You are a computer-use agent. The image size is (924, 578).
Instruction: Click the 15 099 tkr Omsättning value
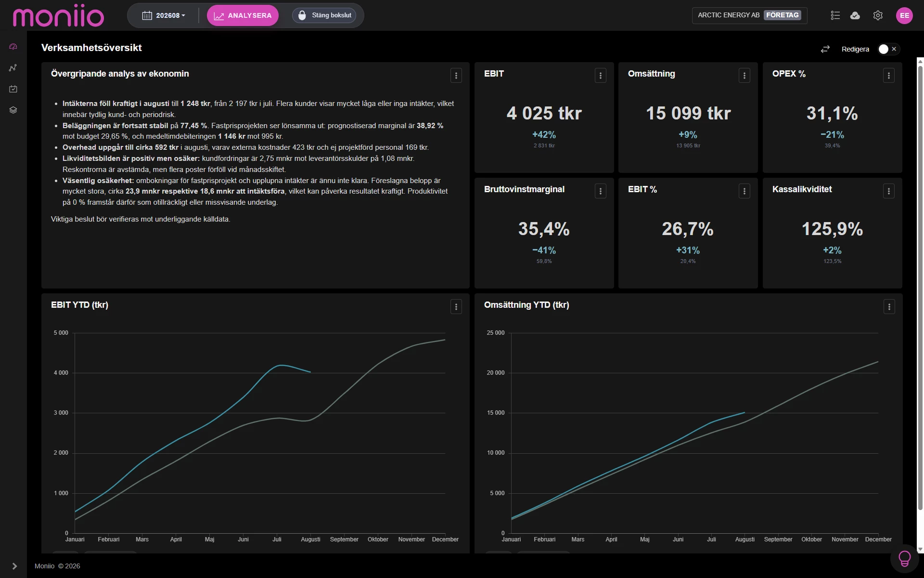[x=688, y=113]
